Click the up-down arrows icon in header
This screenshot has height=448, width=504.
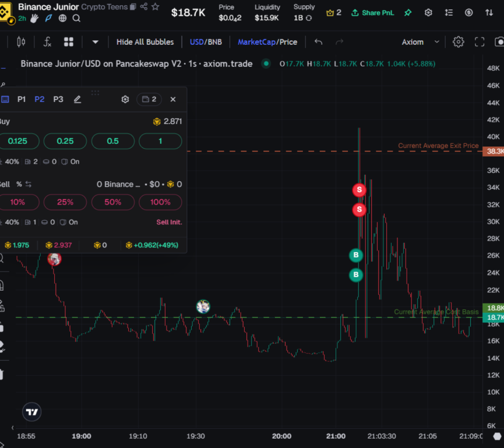click(489, 13)
